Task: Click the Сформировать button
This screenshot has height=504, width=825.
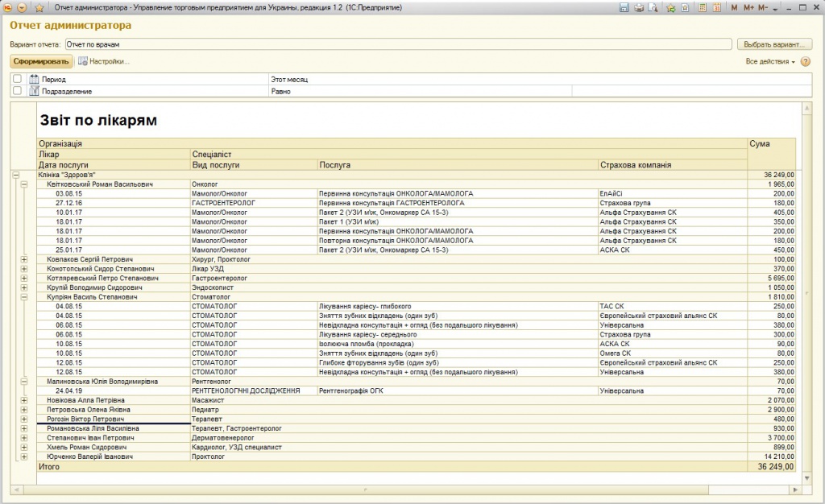Action: pyautogui.click(x=41, y=61)
